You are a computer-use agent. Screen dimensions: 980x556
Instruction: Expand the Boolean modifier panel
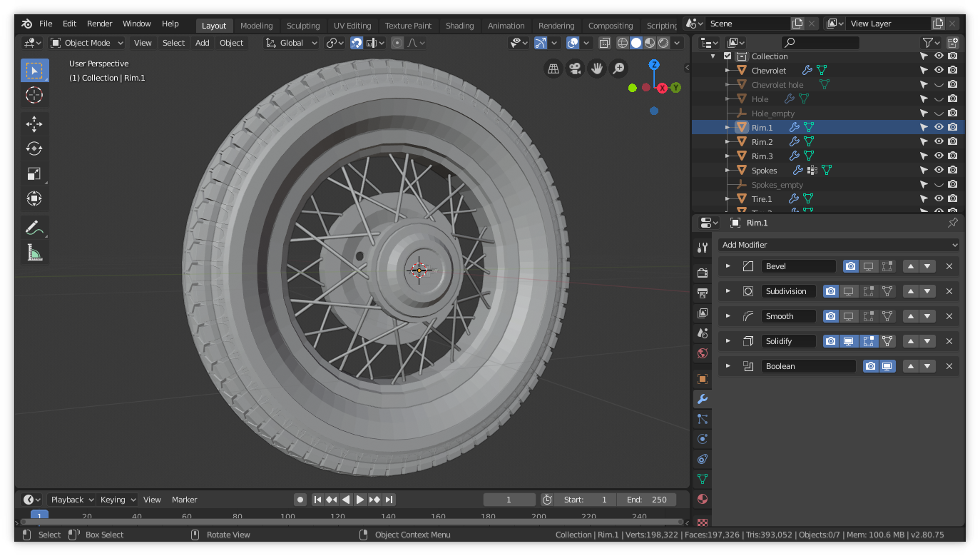click(x=728, y=366)
